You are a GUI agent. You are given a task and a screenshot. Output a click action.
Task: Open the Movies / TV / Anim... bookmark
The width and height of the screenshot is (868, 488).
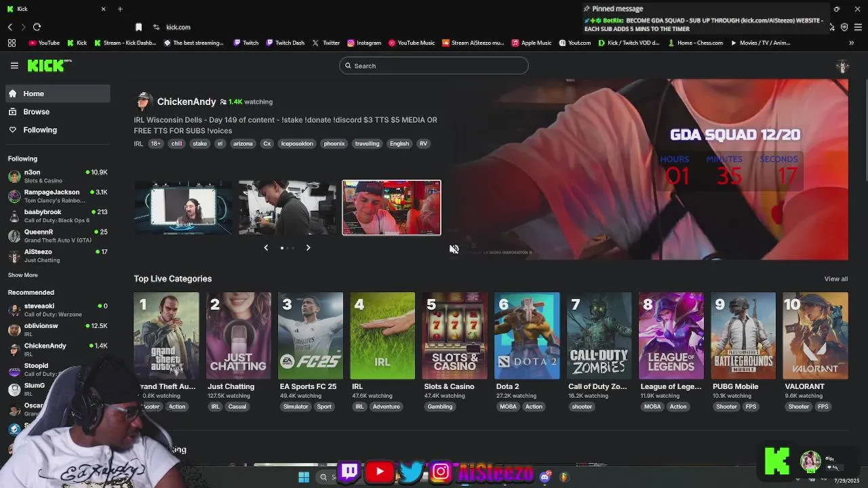click(x=760, y=43)
